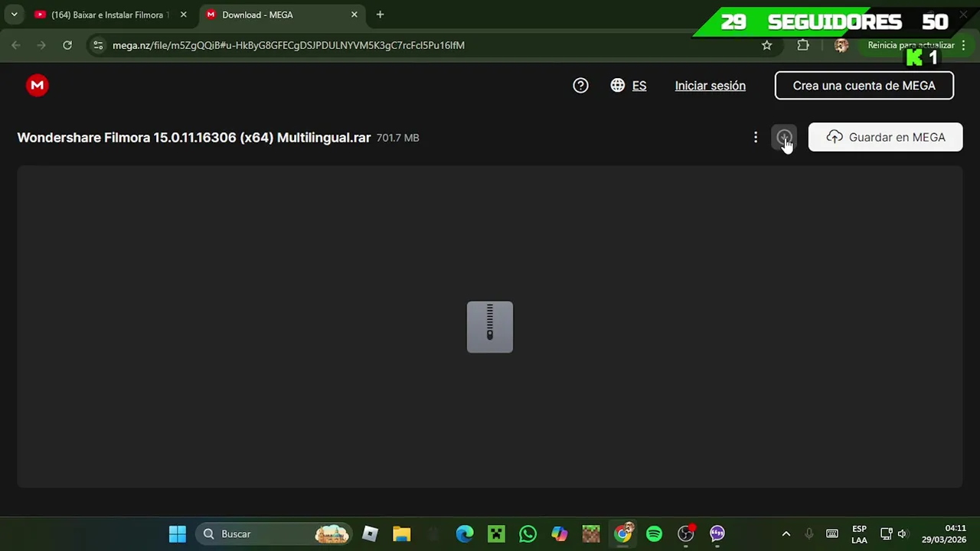Click the volume speaker tray icon
The image size is (980, 551).
[902, 534]
